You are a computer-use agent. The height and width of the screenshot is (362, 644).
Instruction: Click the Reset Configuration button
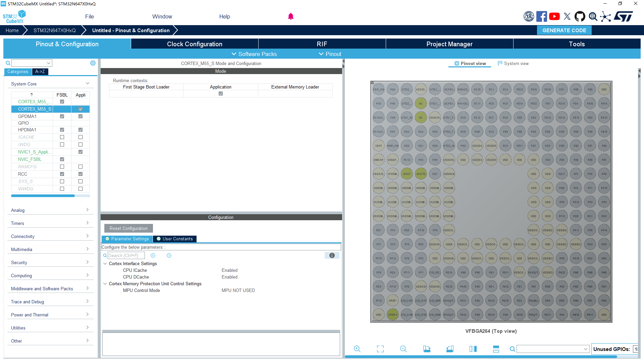click(128, 228)
